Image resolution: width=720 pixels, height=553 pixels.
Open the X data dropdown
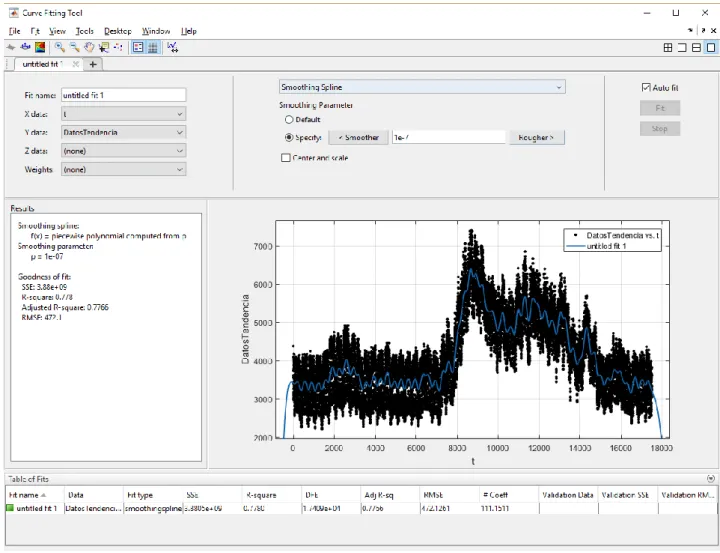tap(124, 114)
